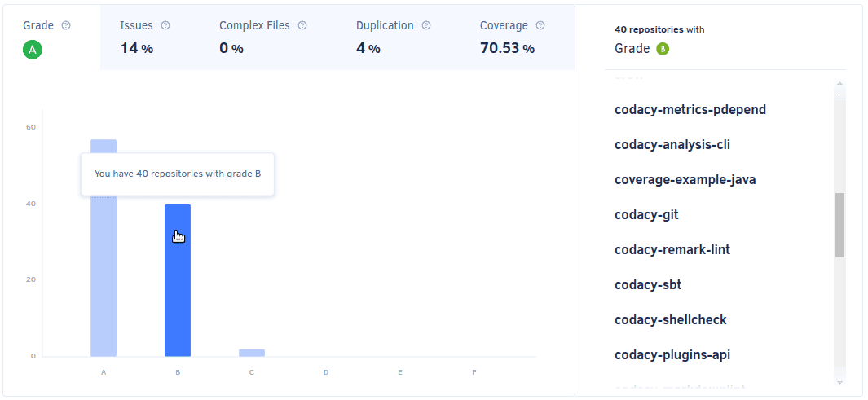Open the help icon next to Grade
The width and height of the screenshot is (868, 400).
66,25
